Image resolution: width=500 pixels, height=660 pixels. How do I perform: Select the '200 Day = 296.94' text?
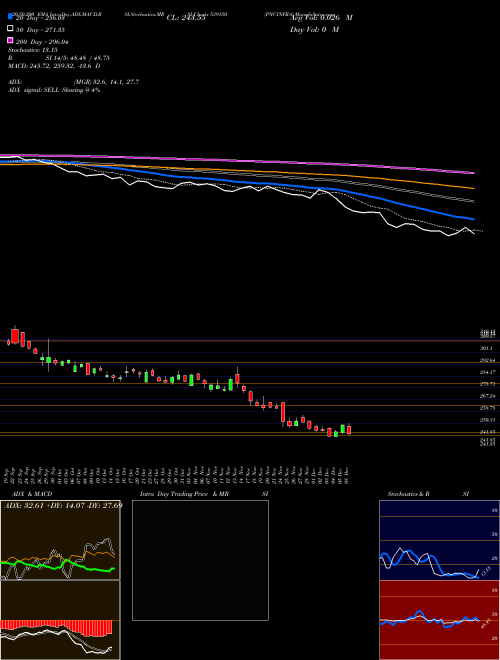coord(42,42)
